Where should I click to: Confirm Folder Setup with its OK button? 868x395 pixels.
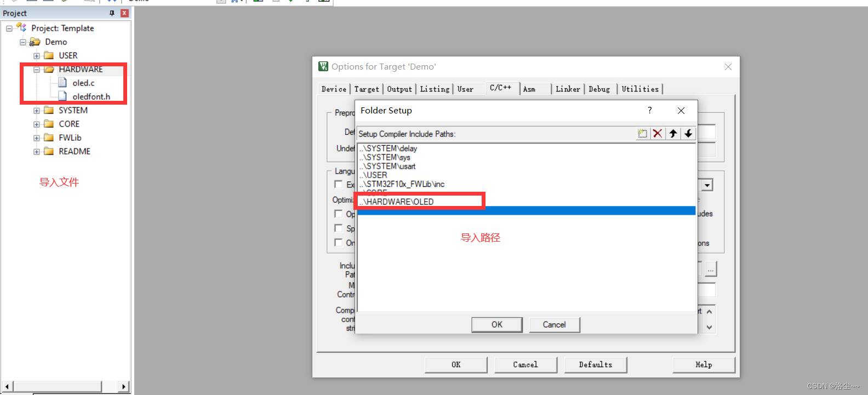(x=497, y=325)
